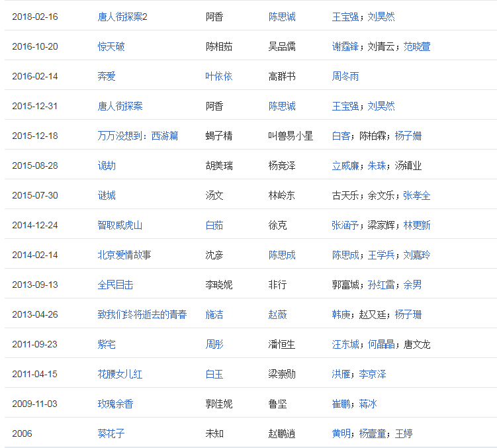Visit the 洪雁 actor link
This screenshot has width=497, height=448.
coord(341,375)
